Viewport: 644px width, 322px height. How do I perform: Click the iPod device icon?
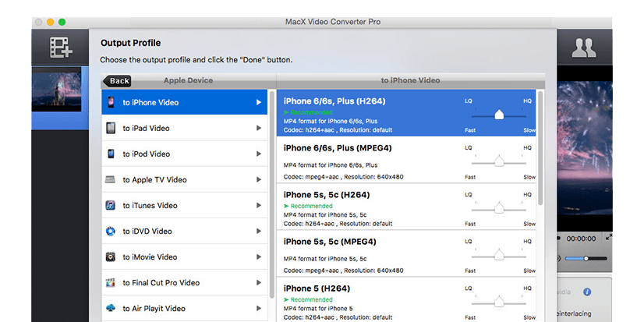(111, 154)
